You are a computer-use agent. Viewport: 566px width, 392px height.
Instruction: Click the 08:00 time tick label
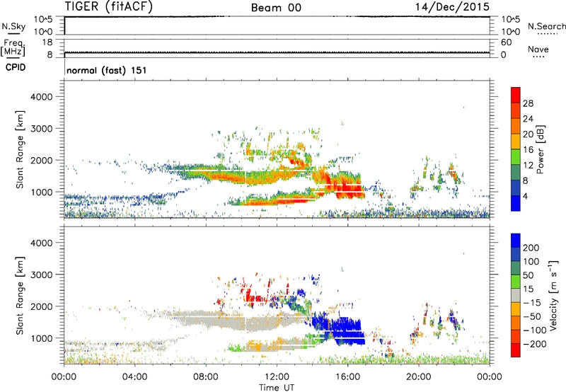[206, 377]
